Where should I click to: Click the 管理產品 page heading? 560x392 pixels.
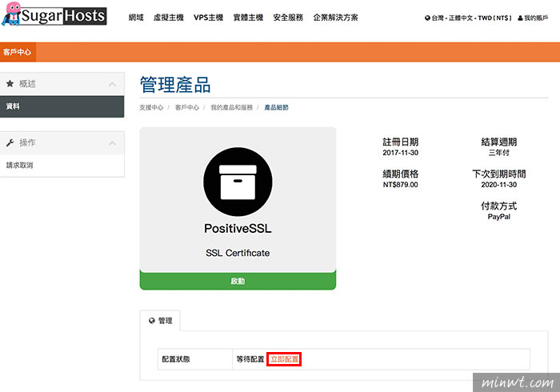(x=175, y=85)
